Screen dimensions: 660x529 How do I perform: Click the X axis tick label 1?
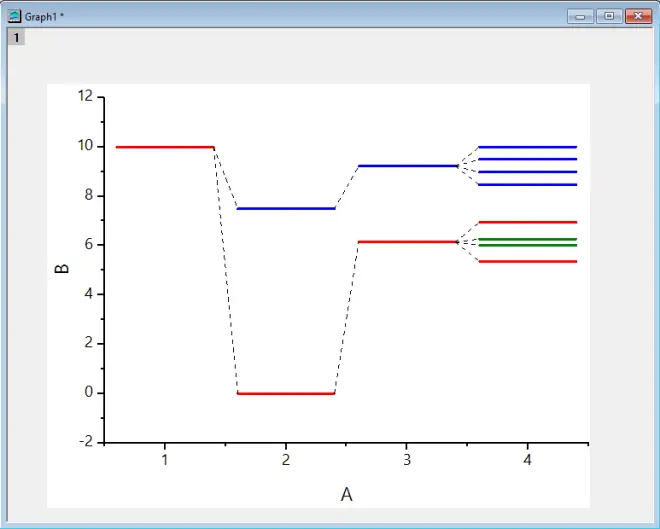click(165, 460)
